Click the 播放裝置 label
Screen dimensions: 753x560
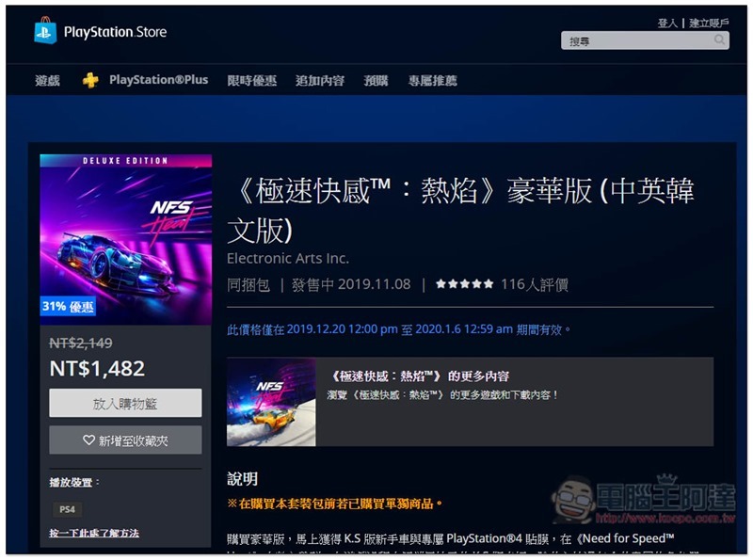point(74,482)
